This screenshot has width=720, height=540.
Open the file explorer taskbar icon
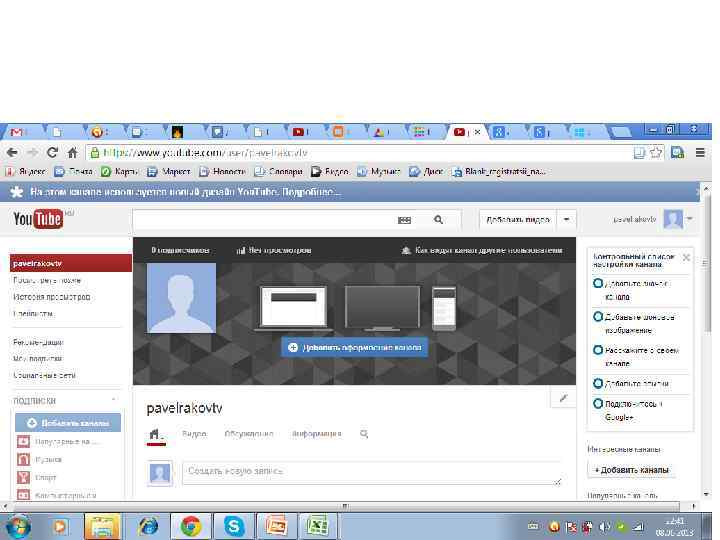tap(103, 526)
